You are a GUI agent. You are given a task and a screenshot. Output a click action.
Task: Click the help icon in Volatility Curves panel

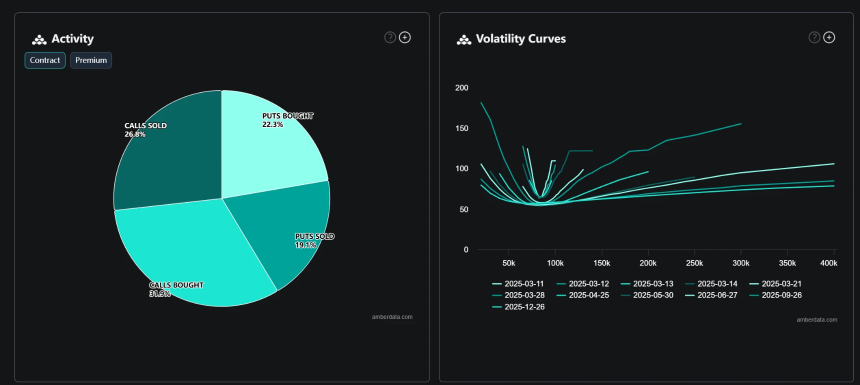(x=814, y=37)
